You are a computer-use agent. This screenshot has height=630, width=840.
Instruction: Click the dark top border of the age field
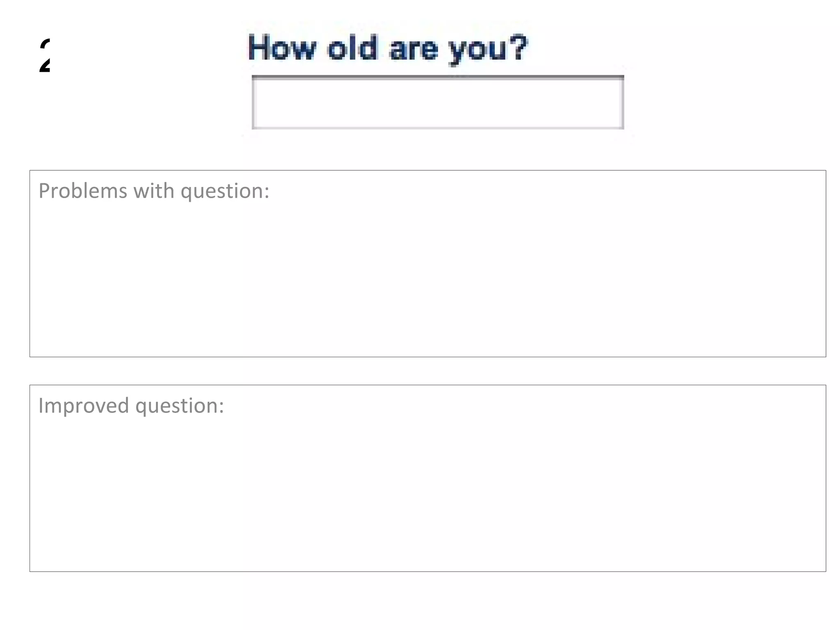(x=438, y=77)
